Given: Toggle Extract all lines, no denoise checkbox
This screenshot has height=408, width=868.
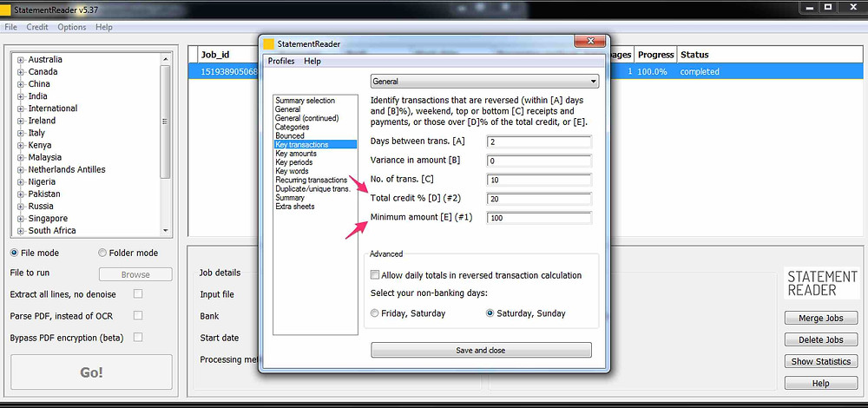Looking at the screenshot, I should [x=138, y=294].
